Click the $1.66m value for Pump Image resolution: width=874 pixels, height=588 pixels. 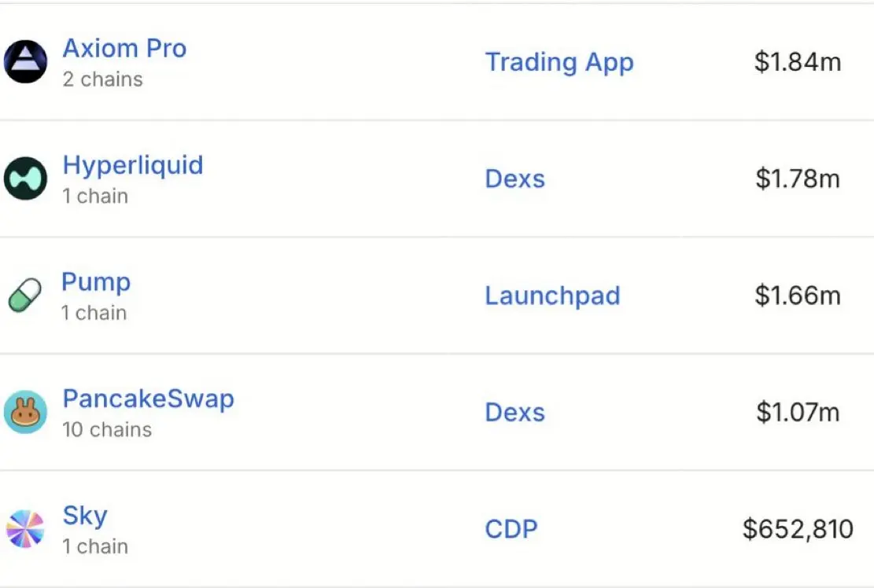point(798,296)
